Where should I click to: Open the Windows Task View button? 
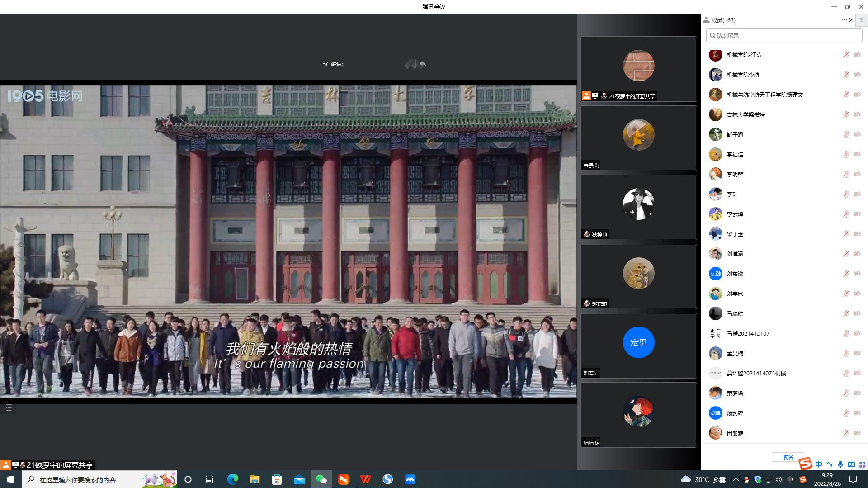click(x=210, y=479)
